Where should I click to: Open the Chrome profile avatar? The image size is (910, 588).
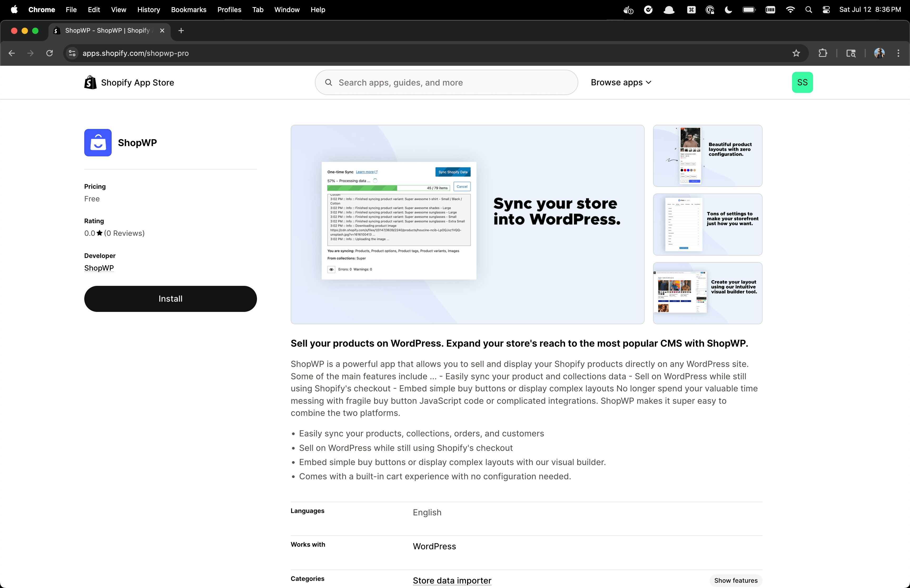(x=879, y=53)
